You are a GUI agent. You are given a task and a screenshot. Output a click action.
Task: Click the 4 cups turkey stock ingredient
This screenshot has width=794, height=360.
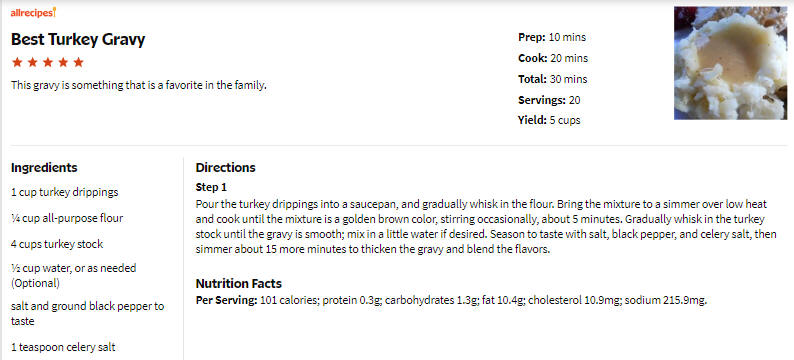pyautogui.click(x=57, y=244)
